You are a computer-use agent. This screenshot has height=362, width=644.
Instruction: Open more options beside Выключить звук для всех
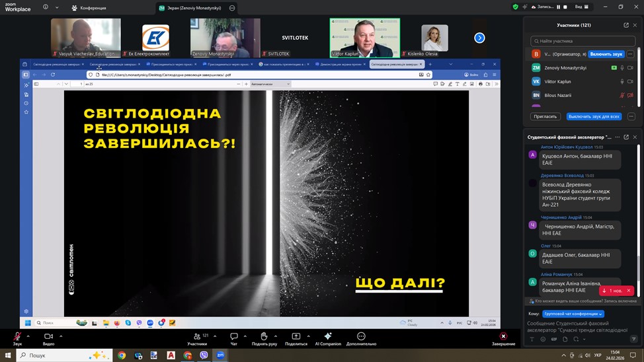631,116
